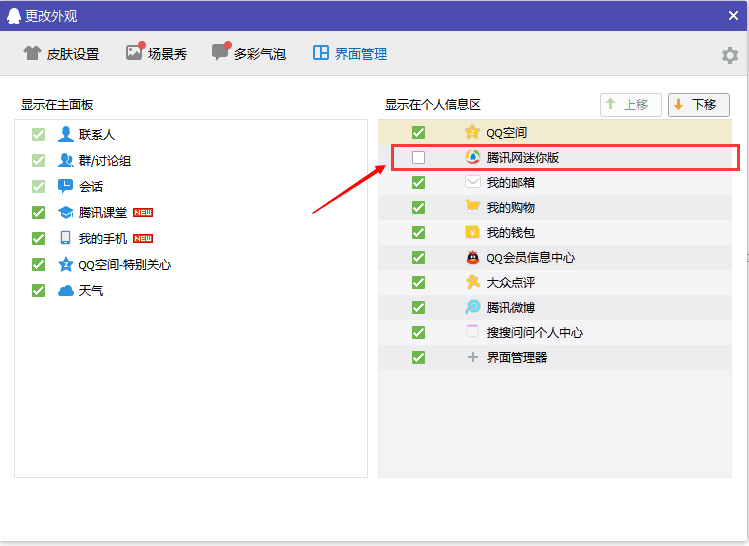Select the 会话 text label
The width and height of the screenshot is (749, 546).
click(x=91, y=186)
